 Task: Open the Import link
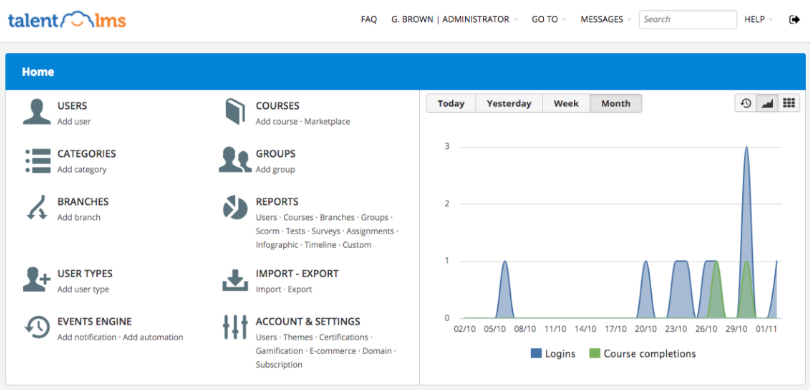coord(269,289)
